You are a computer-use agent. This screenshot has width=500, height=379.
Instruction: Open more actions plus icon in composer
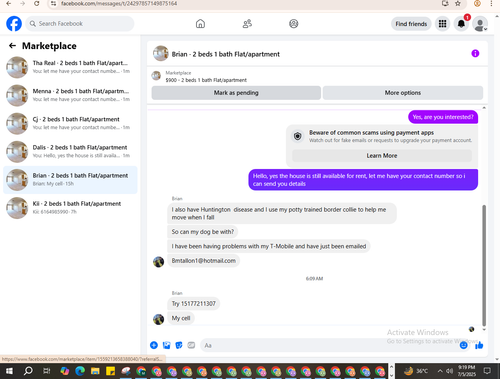(x=154, y=345)
